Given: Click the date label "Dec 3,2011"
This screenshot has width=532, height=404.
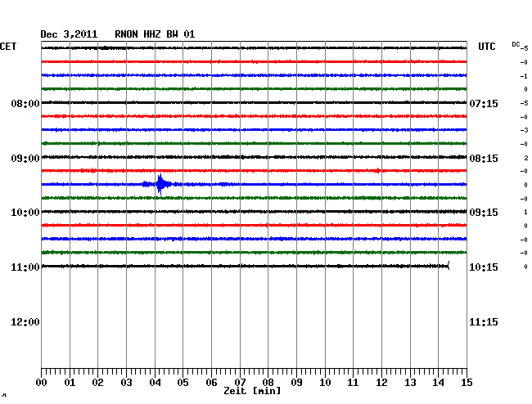Looking at the screenshot, I should click(69, 34).
